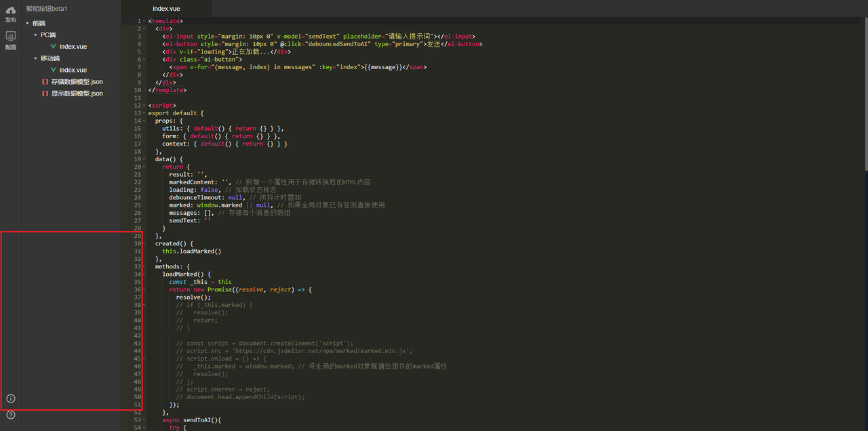Click the editor's vertical scrollbar thumb
Screen dimensions: 868x431
tap(865, 95)
